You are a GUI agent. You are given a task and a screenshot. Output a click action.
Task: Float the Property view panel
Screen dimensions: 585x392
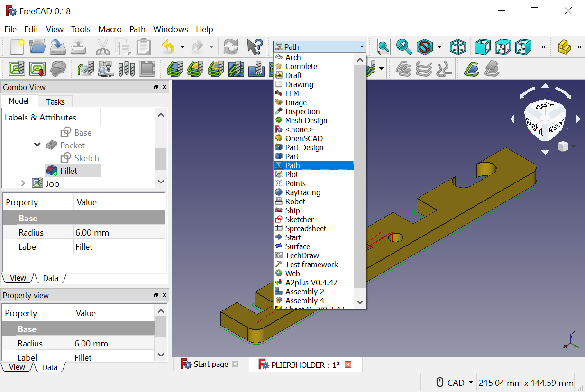pyautogui.click(x=156, y=295)
